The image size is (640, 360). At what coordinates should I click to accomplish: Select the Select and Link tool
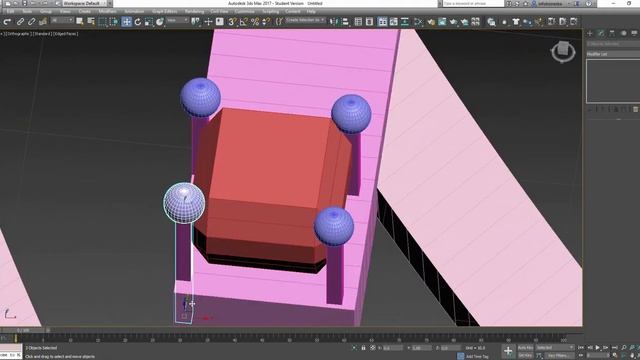click(20, 22)
